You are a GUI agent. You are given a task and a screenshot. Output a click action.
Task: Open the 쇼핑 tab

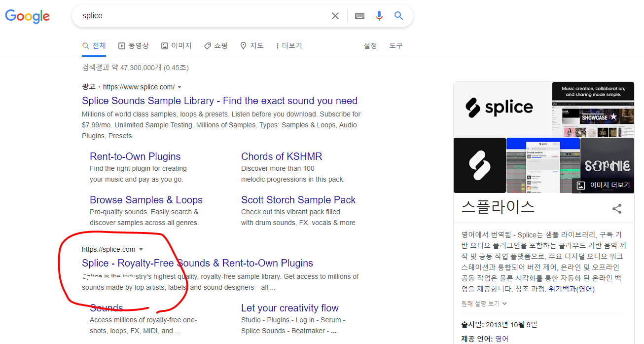point(216,45)
